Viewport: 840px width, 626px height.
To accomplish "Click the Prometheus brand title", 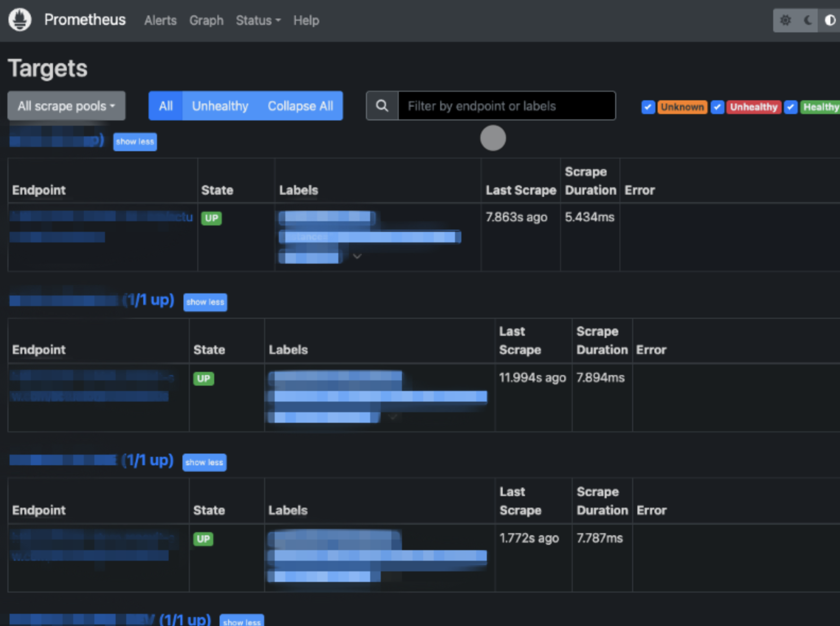I will coord(85,20).
